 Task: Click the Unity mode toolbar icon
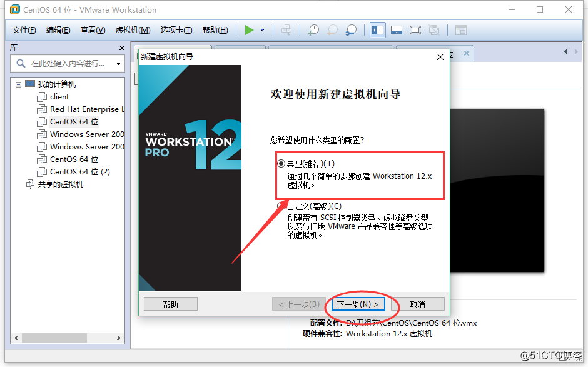pos(434,30)
